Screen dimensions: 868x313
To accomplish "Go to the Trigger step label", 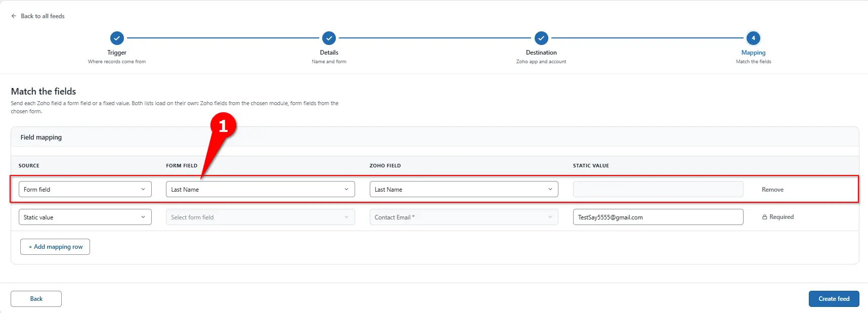I will (117, 53).
